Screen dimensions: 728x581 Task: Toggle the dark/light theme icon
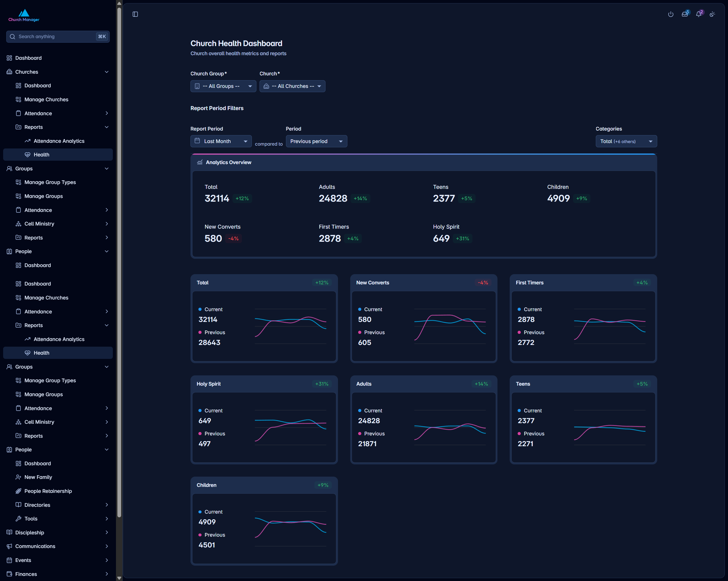tap(712, 14)
